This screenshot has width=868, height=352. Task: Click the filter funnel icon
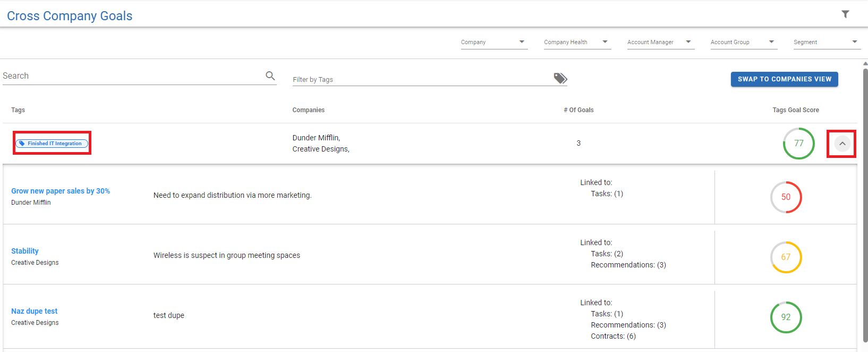pos(845,14)
